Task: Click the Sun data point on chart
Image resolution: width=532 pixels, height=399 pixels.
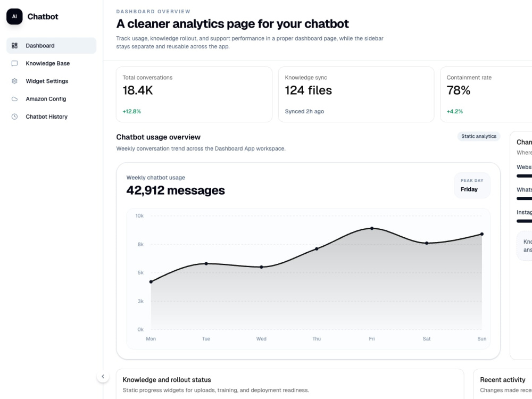Action: [x=482, y=234]
